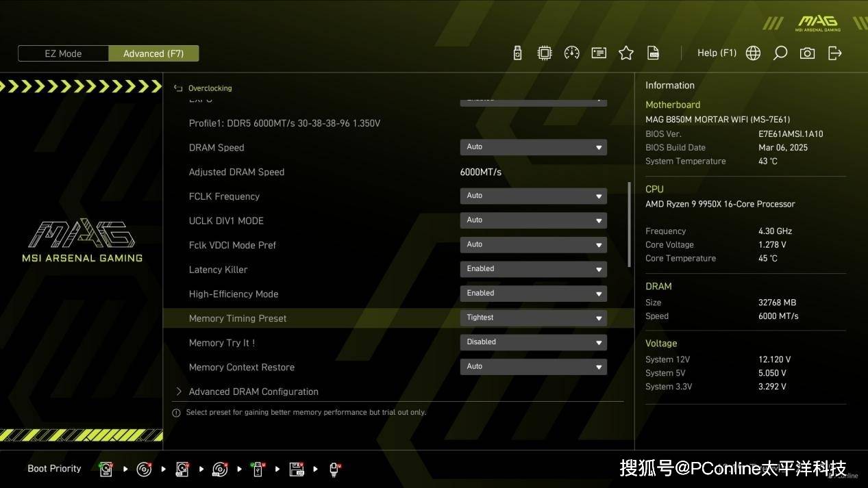Click the System 3.3V 3.292 V reading
This screenshot has width=868, height=488.
click(772, 387)
